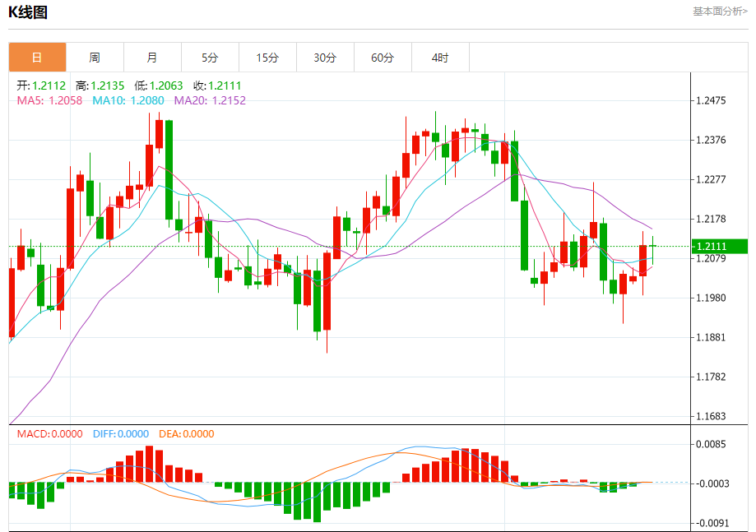The height and width of the screenshot is (532, 756).
Task: Click the MA10: 1.2080 label
Action: pyautogui.click(x=128, y=100)
